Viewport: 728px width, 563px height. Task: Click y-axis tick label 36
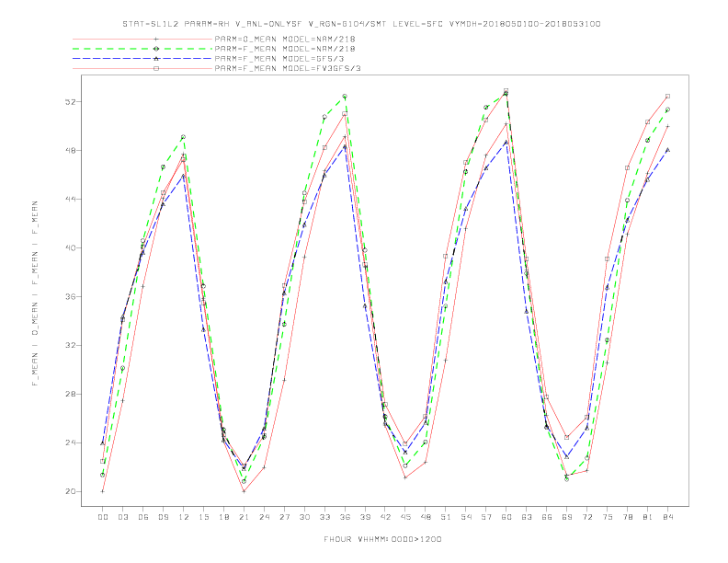tap(70, 296)
